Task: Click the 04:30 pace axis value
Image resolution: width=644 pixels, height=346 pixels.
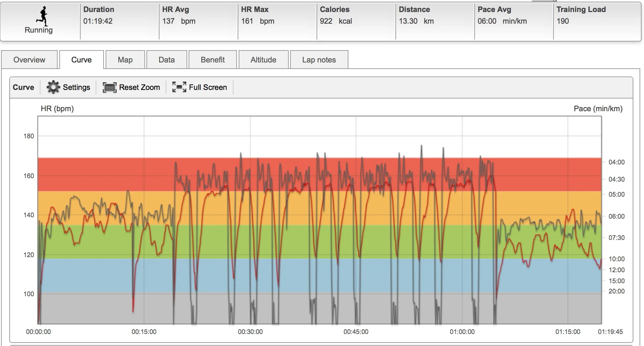Action: (x=617, y=179)
